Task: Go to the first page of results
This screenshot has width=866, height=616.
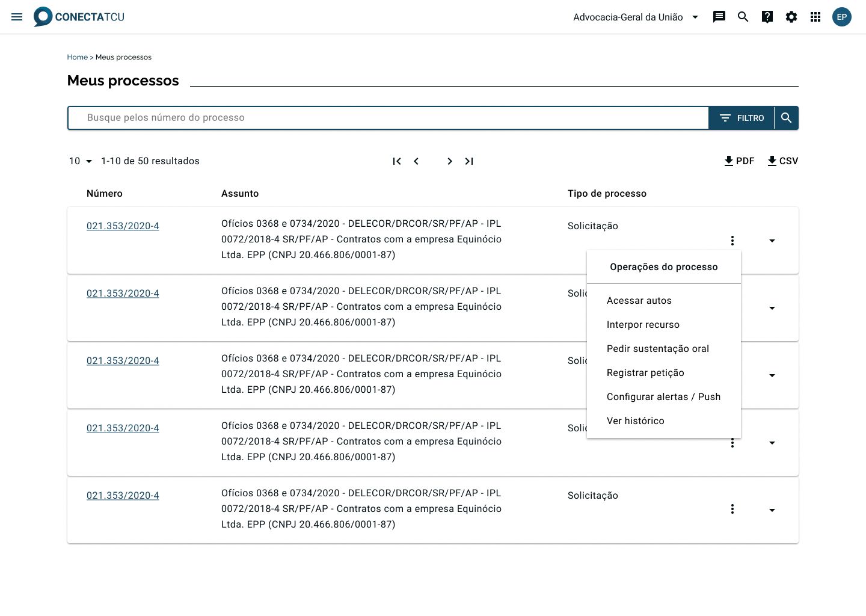Action: pos(397,161)
